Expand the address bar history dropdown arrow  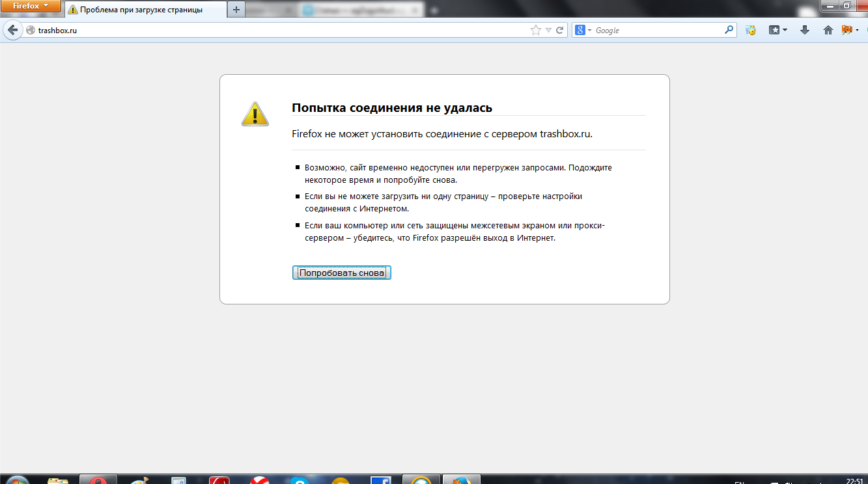[548, 31]
